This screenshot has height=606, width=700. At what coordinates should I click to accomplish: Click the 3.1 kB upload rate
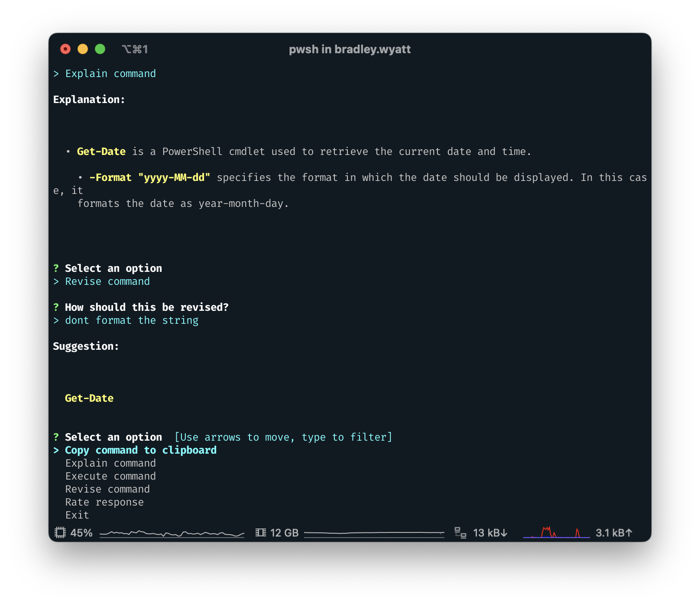tap(614, 533)
